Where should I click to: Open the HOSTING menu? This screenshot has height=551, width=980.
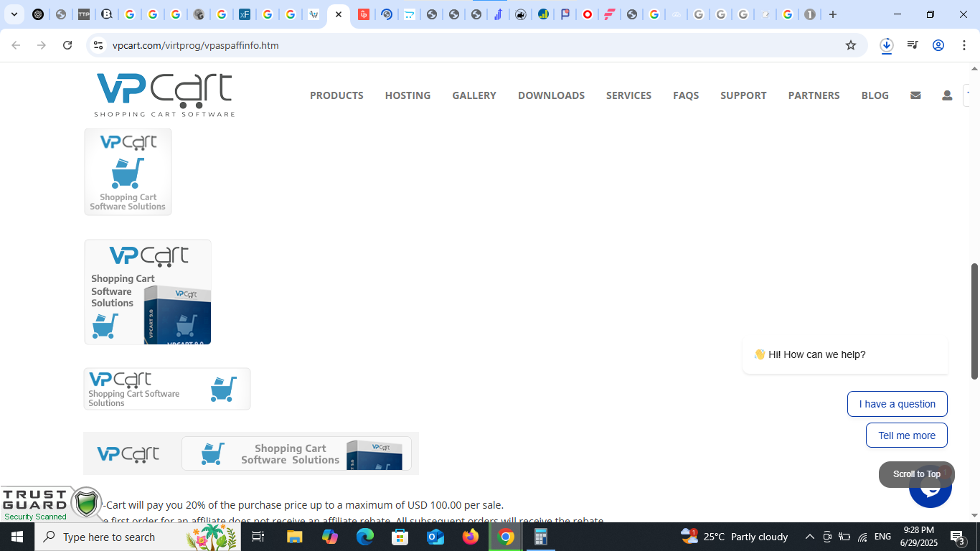click(407, 95)
